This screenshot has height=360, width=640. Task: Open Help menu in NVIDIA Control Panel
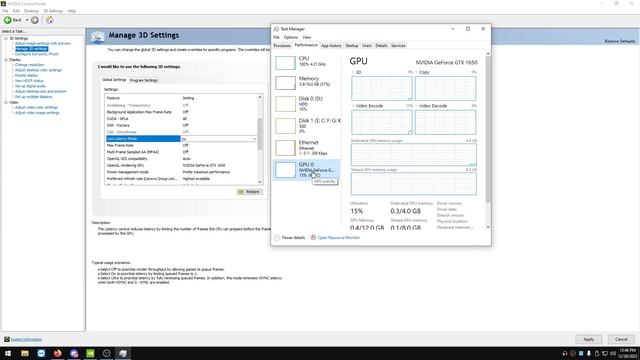coord(71,11)
